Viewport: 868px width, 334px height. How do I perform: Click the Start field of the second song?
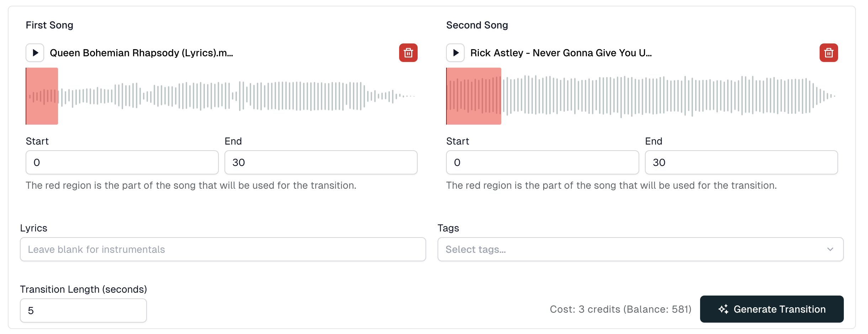(x=542, y=162)
